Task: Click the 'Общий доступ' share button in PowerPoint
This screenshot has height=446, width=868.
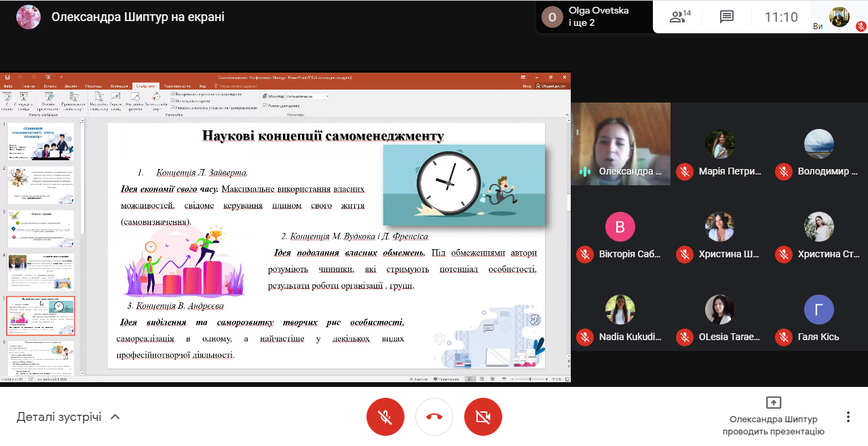Action: click(x=552, y=86)
